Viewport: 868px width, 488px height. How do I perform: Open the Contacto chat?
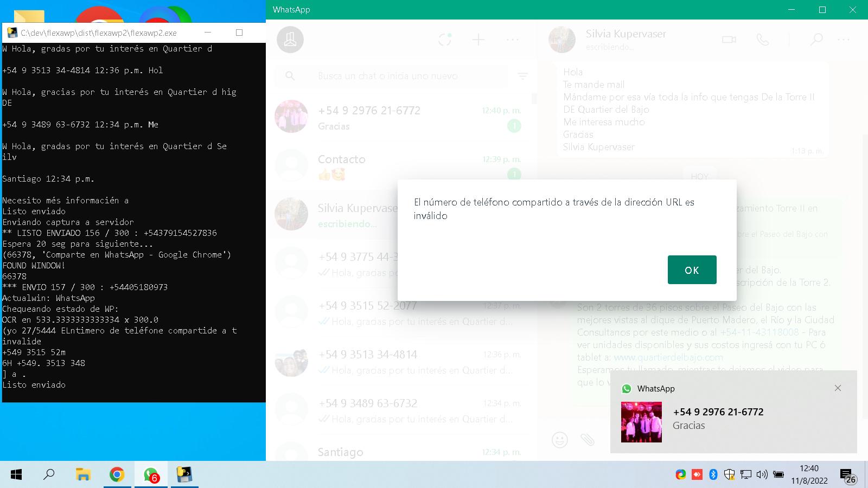point(399,165)
